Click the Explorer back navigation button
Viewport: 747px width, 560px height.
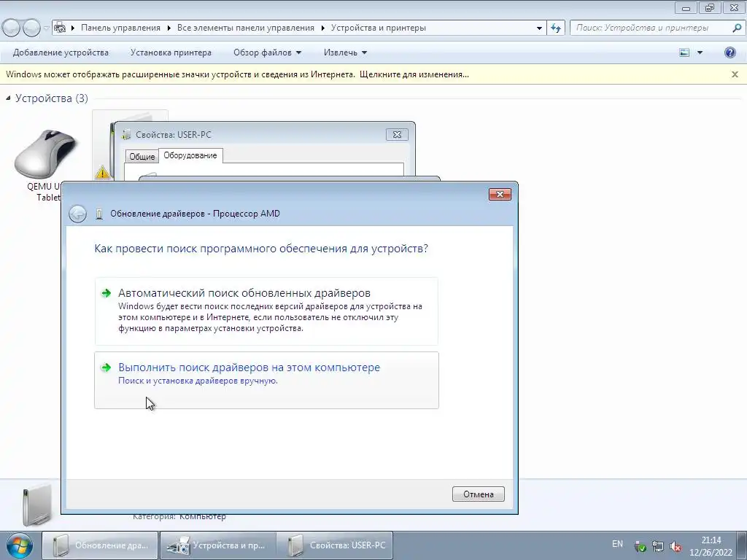[10, 28]
